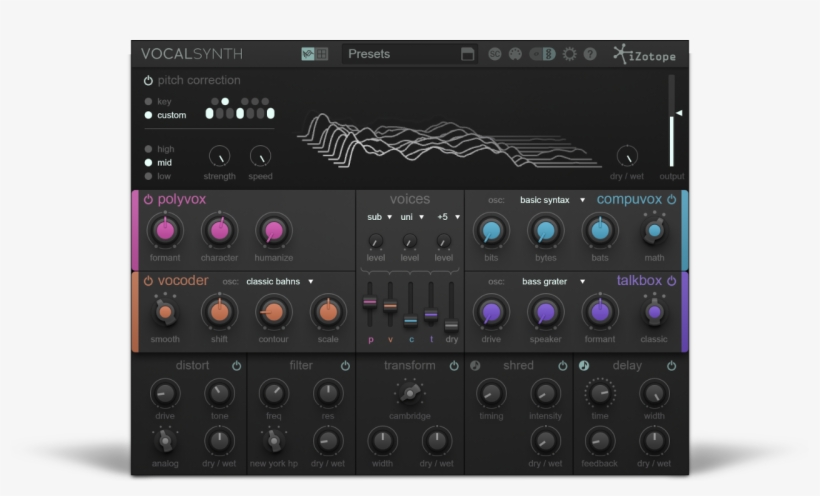Select the key radio option

pyautogui.click(x=149, y=101)
